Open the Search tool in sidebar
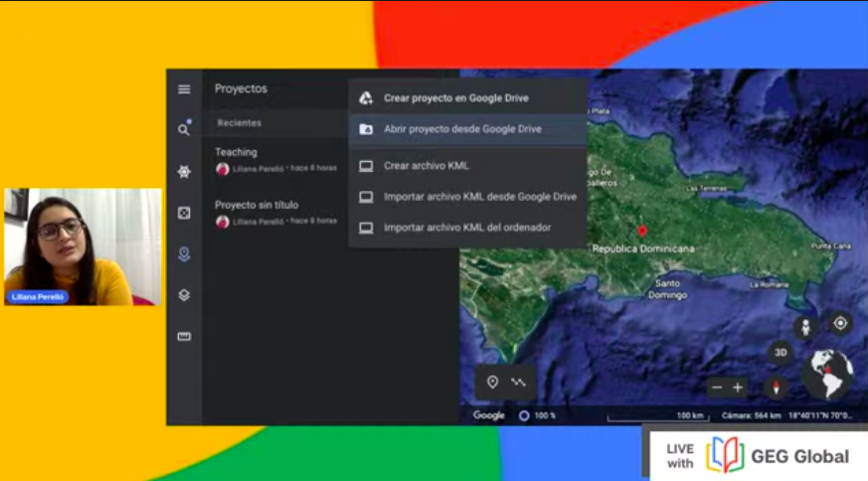This screenshot has width=868, height=481. (184, 129)
